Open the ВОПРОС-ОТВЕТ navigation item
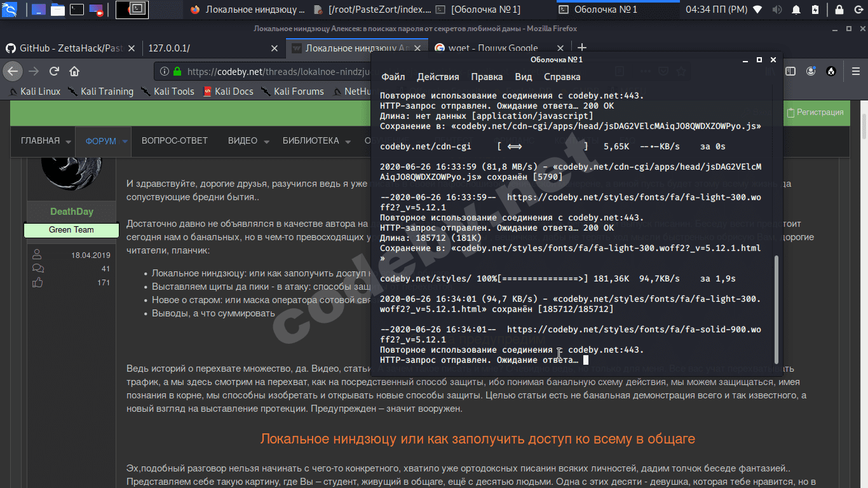The image size is (868, 488). click(175, 141)
